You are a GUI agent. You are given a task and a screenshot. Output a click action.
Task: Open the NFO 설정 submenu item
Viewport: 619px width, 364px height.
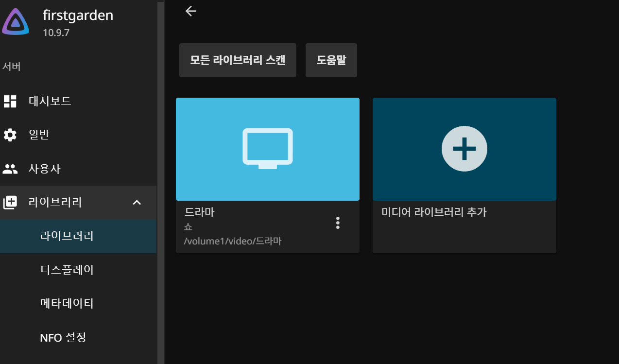point(78,337)
